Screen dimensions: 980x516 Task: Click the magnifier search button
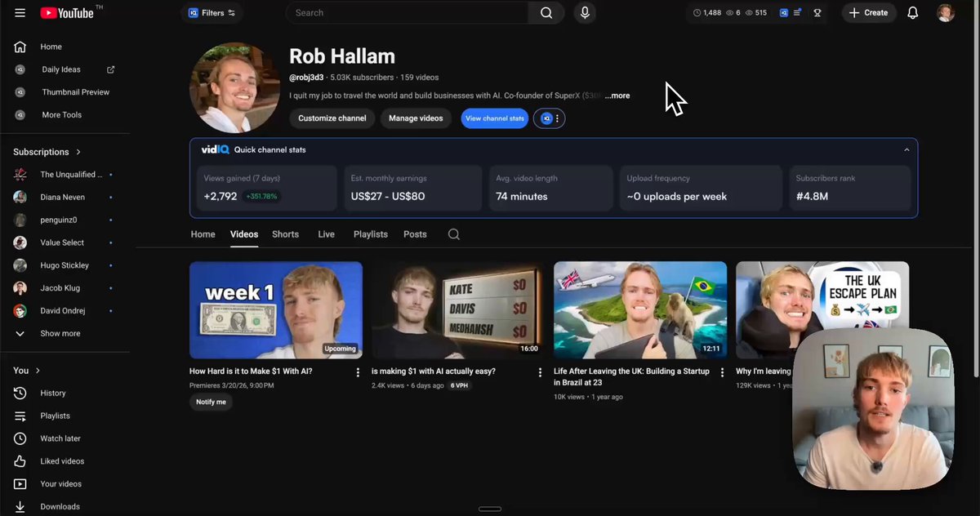546,13
